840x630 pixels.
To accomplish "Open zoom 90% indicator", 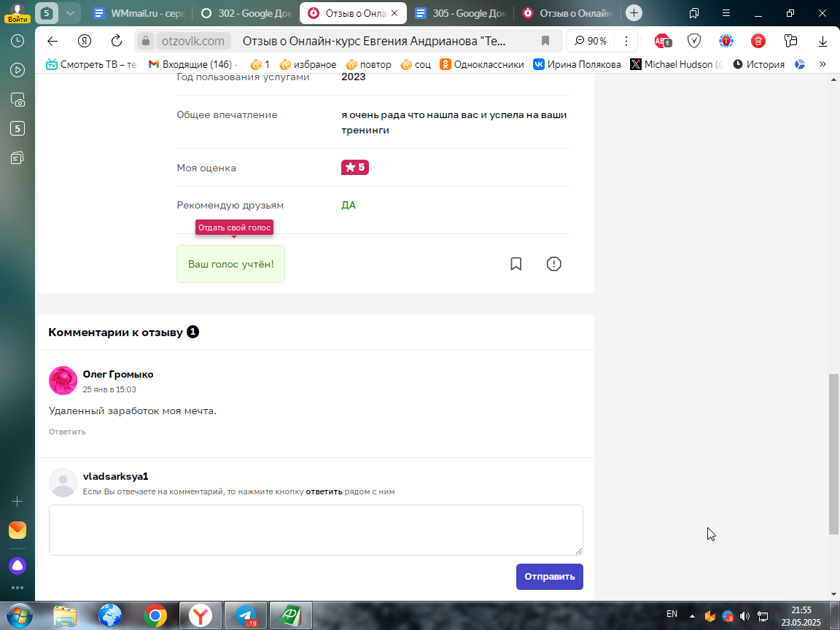I will pos(591,42).
